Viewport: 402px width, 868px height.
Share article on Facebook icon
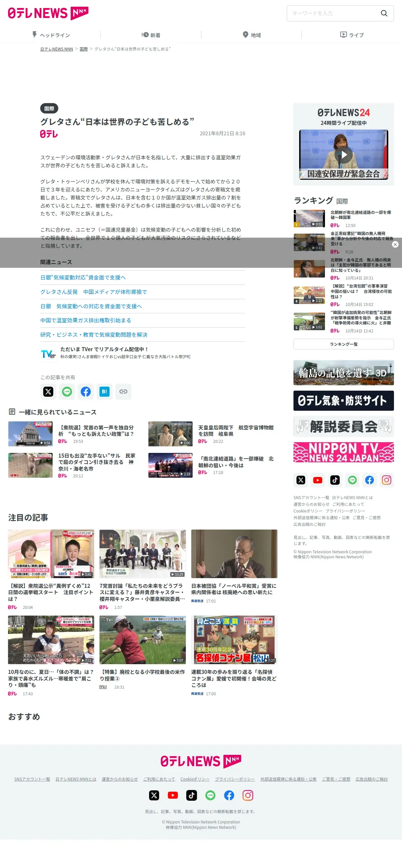point(86,392)
